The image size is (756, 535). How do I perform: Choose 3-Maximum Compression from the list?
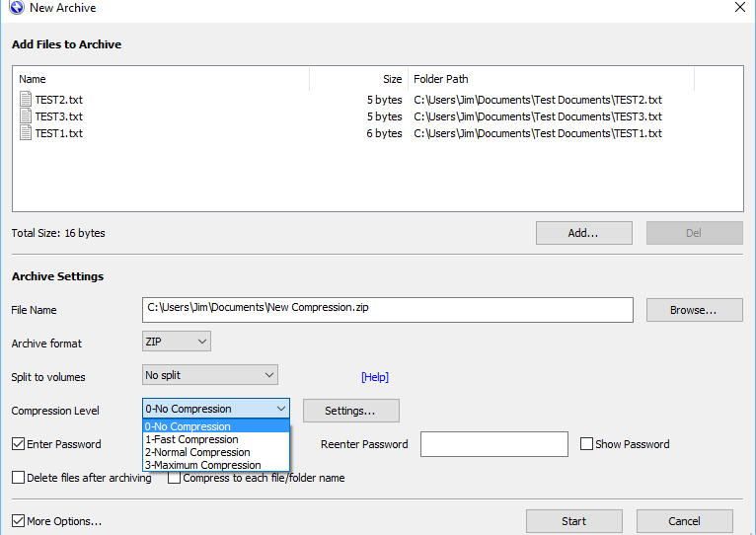[216, 465]
